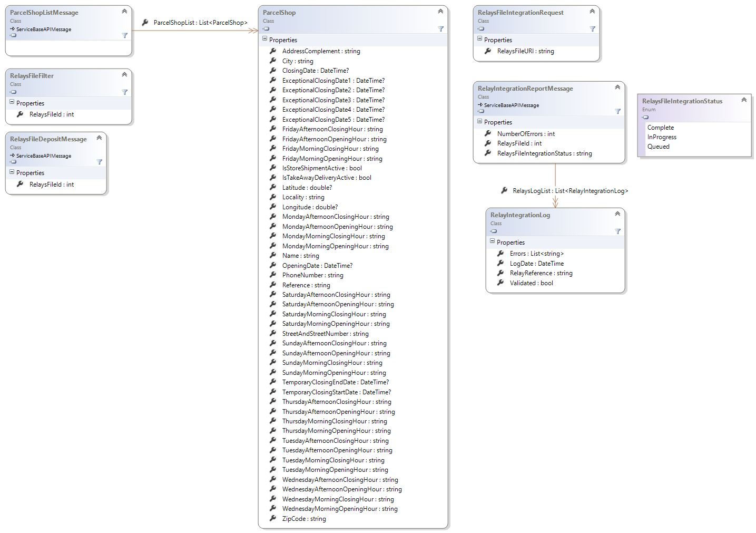Select the RelaysFileURI string property
756x533 pixels.
point(525,51)
